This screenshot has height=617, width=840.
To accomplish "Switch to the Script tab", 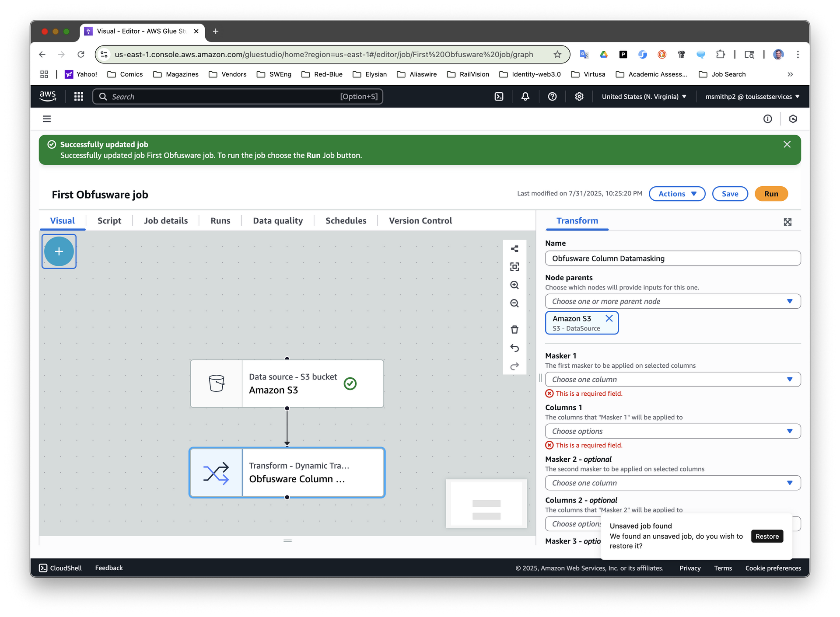I will [109, 221].
